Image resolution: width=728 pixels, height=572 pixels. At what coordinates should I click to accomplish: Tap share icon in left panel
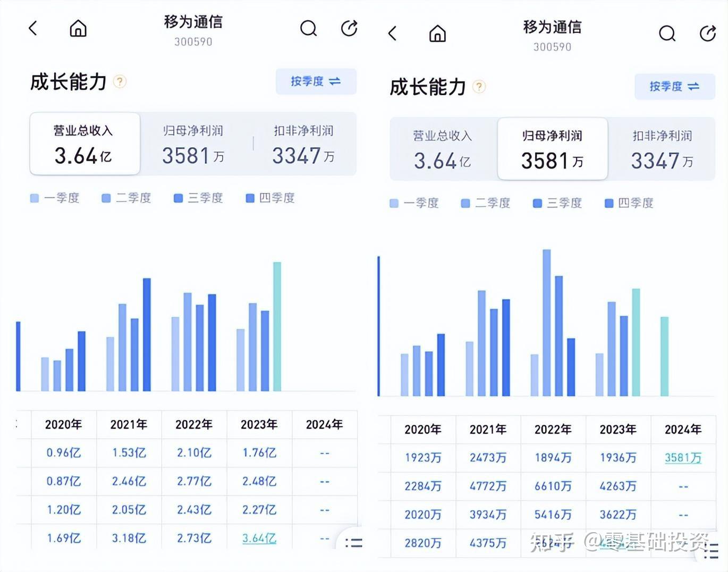click(349, 28)
